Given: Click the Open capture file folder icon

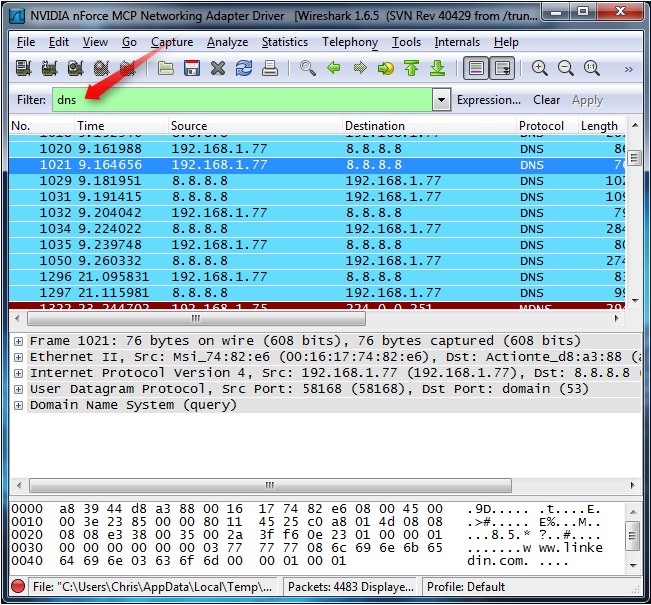Looking at the screenshot, I should pyautogui.click(x=166, y=69).
